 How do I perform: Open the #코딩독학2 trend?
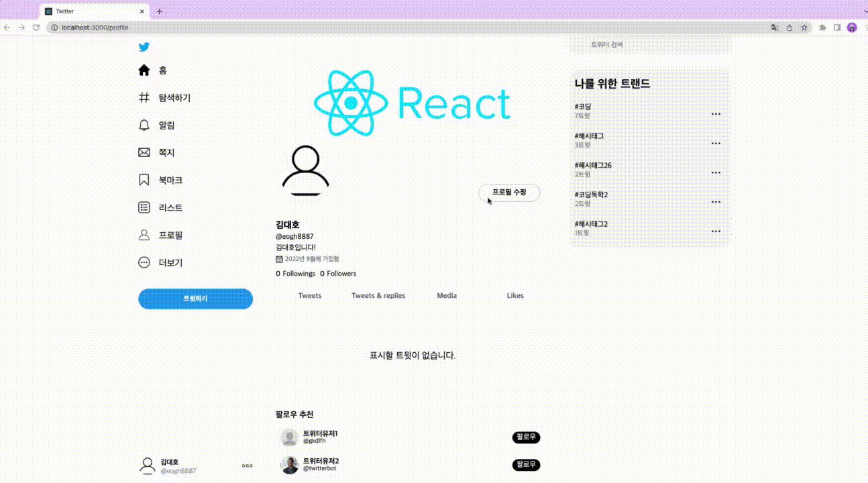pos(591,195)
